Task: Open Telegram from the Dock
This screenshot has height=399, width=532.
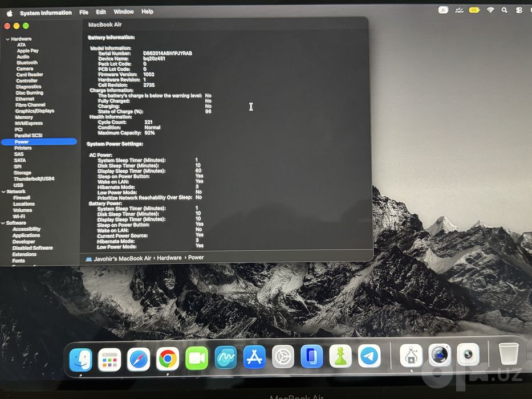Action: coord(369,356)
